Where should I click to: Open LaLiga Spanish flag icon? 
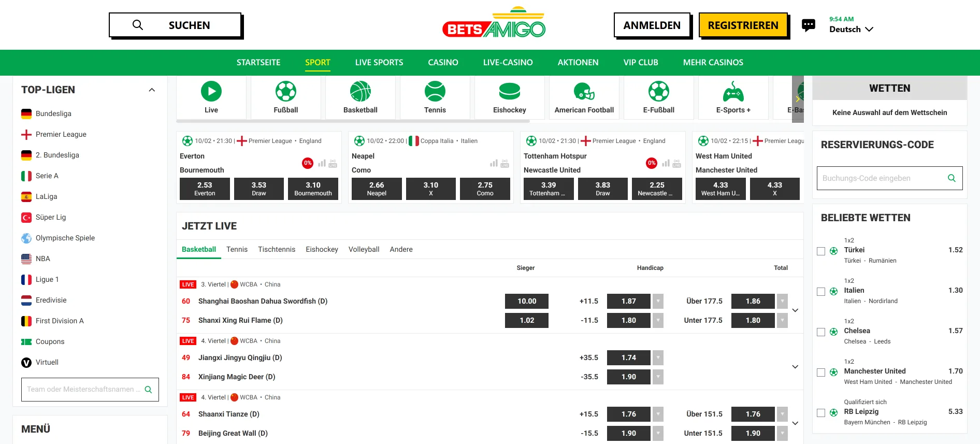point(26,196)
